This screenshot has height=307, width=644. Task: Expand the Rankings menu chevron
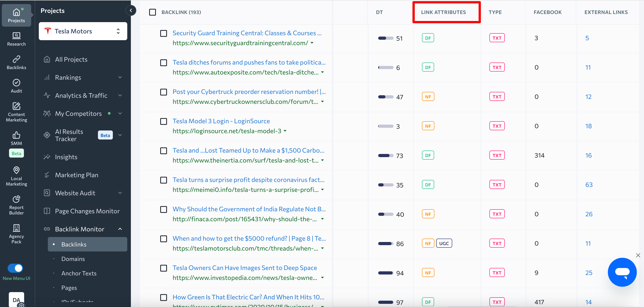pyautogui.click(x=120, y=77)
